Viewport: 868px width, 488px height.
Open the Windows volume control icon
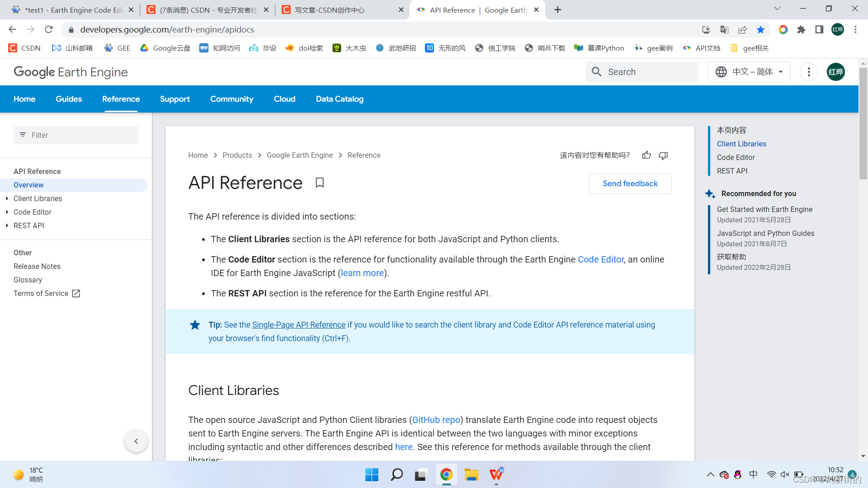(x=785, y=474)
